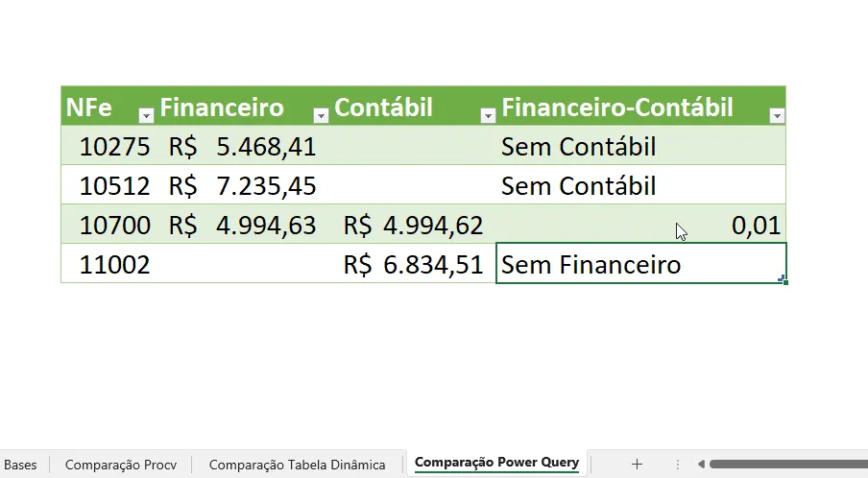Select the Sem Financeiro cell

point(641,263)
